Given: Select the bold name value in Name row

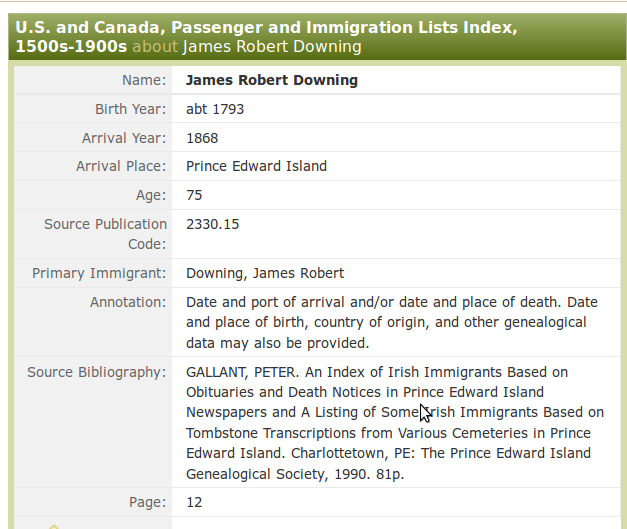Looking at the screenshot, I should [272, 80].
